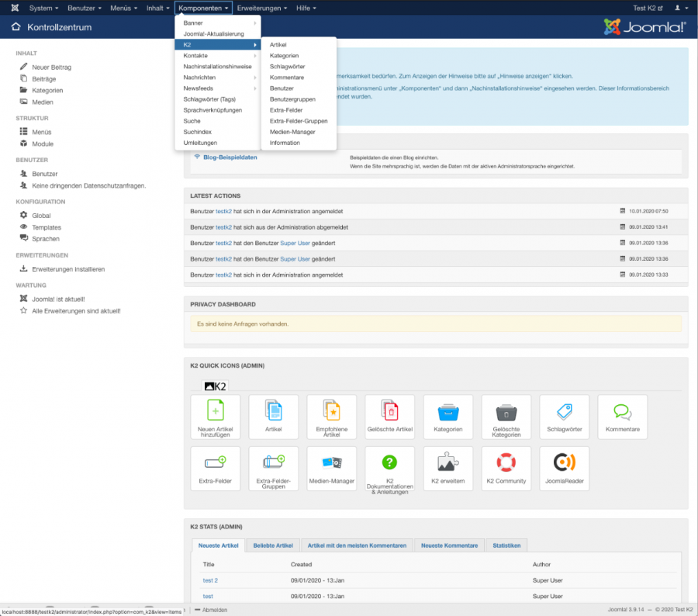Viewport: 698px width, 616px height.
Task: Open the Inhalt dropdown menu
Action: pyautogui.click(x=158, y=8)
